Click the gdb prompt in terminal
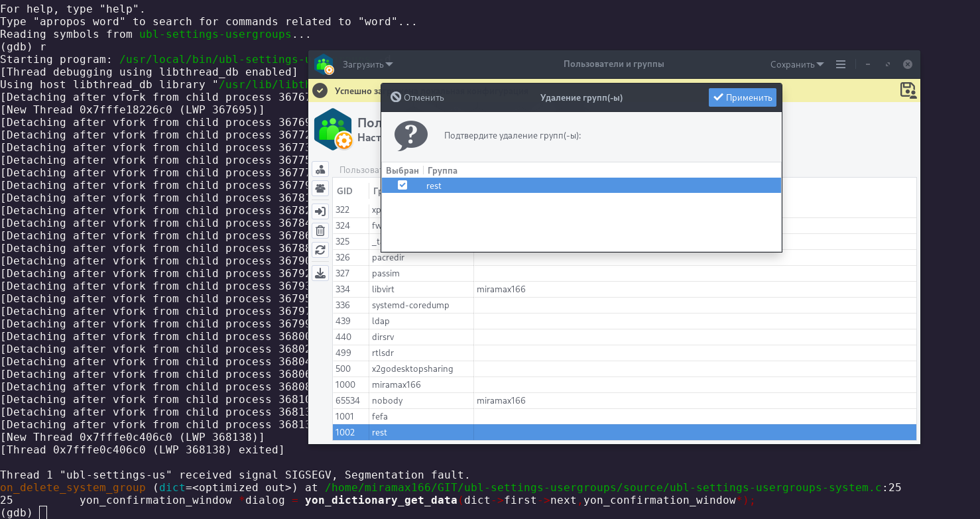This screenshot has height=519, width=980. [43, 512]
